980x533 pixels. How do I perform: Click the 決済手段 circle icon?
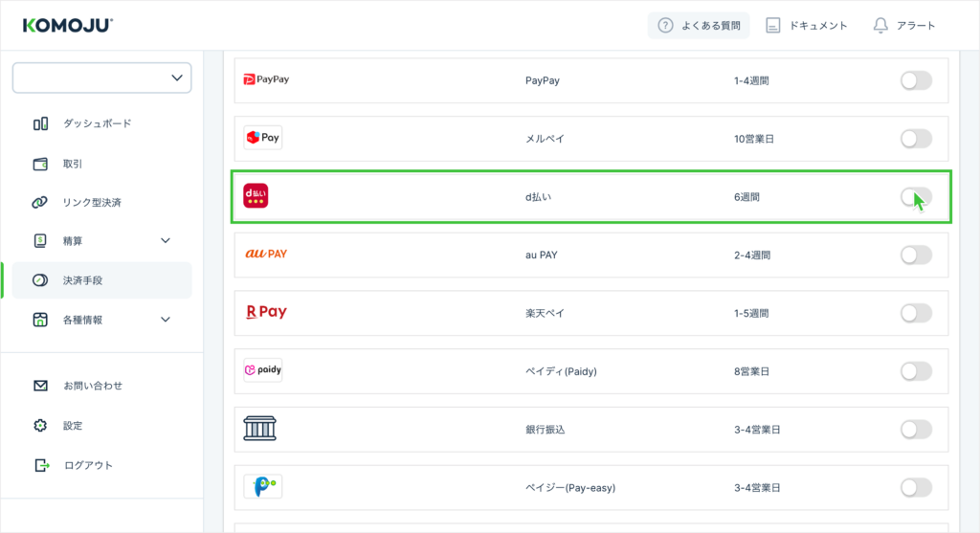tap(40, 280)
